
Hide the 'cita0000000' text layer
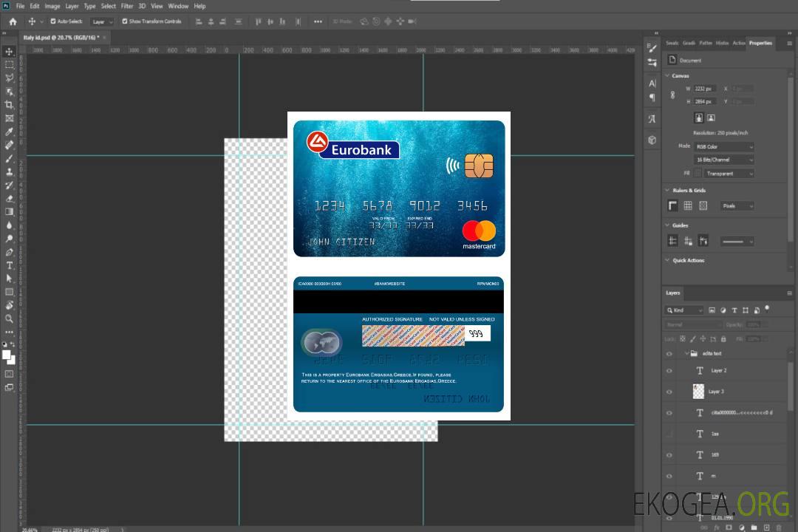click(669, 413)
